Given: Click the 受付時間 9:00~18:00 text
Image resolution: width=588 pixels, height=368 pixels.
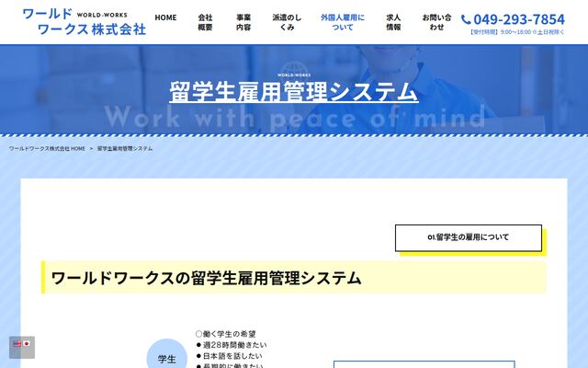Looking at the screenshot, I should (516, 32).
